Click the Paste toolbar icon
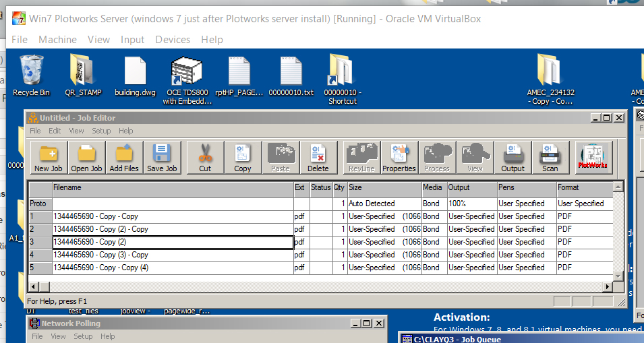 click(281, 158)
